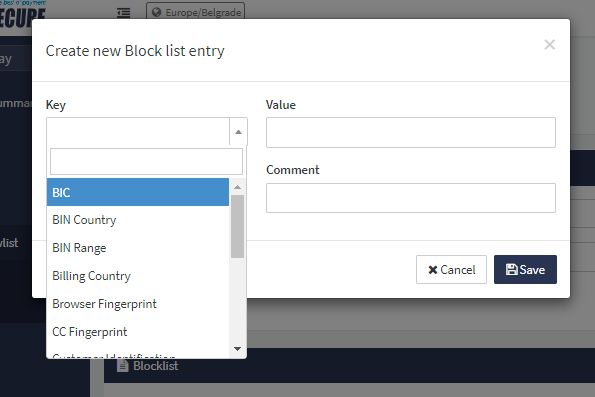Click the globe icon beside Europe/Belgrade

click(x=156, y=12)
